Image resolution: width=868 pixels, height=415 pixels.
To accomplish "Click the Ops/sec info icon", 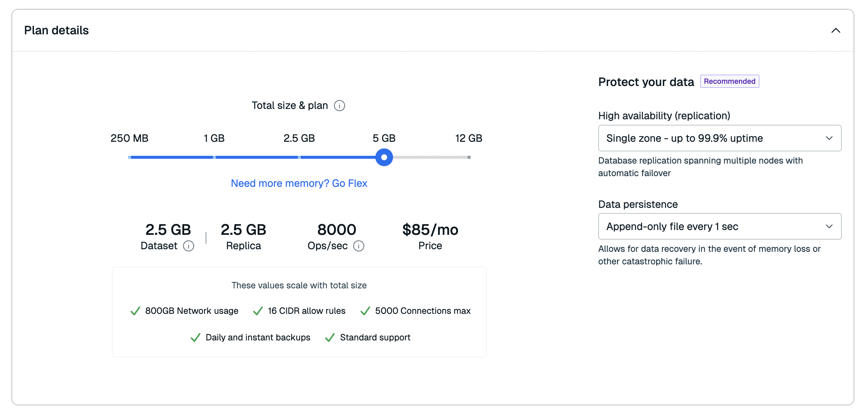I will 358,246.
